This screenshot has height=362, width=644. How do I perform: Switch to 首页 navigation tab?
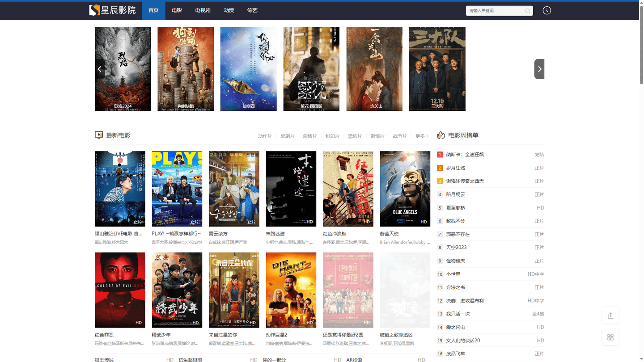pos(153,10)
